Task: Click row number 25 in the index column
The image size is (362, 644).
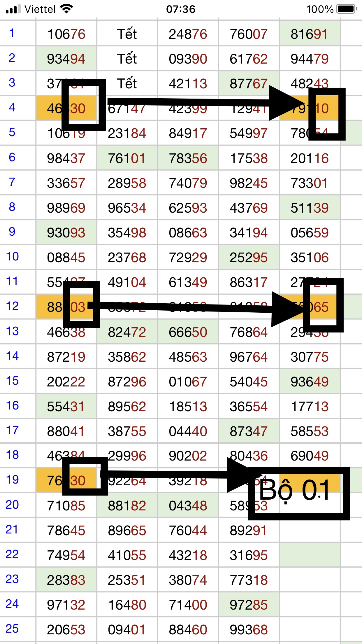Action: click(12, 629)
